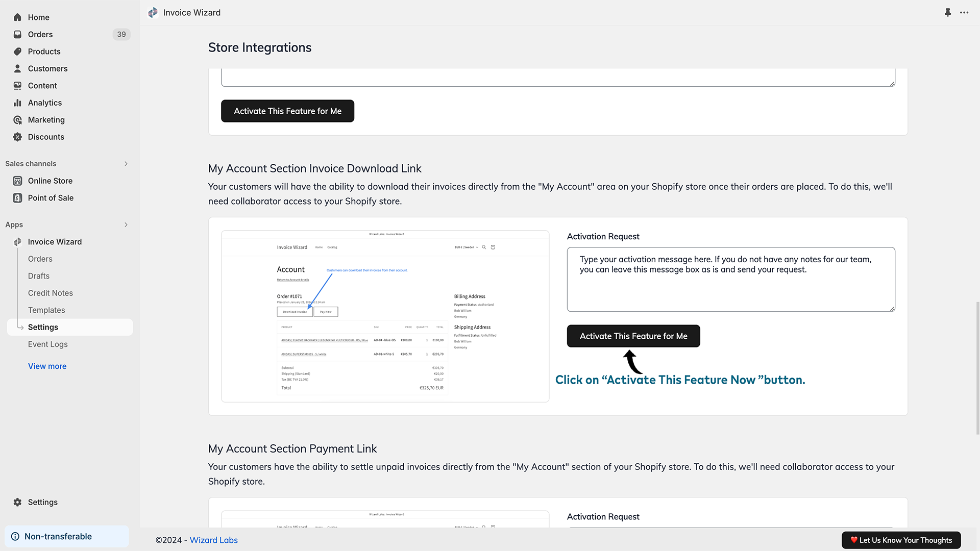
Task: Pin the app with the pin icon
Action: [948, 13]
